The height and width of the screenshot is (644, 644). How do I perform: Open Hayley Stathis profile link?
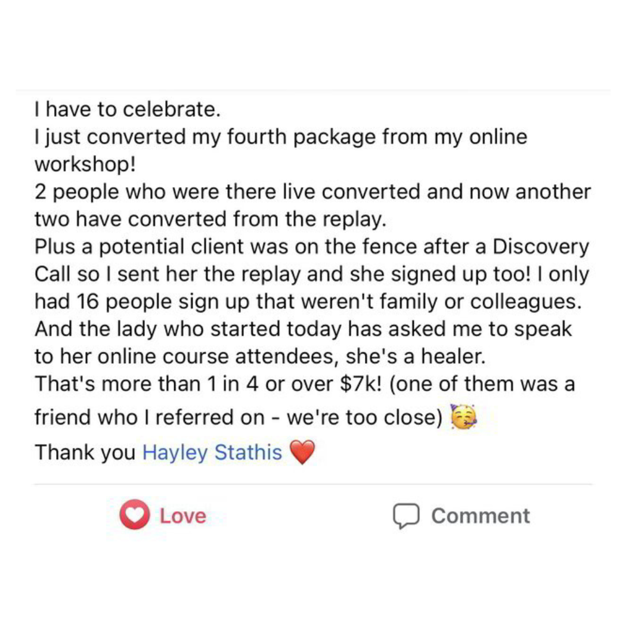(212, 452)
